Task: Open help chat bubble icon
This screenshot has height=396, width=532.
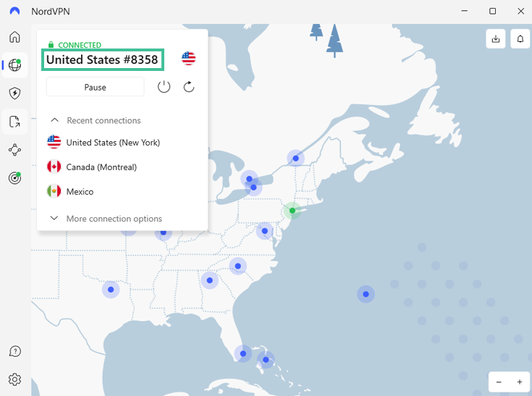Action: point(14,351)
